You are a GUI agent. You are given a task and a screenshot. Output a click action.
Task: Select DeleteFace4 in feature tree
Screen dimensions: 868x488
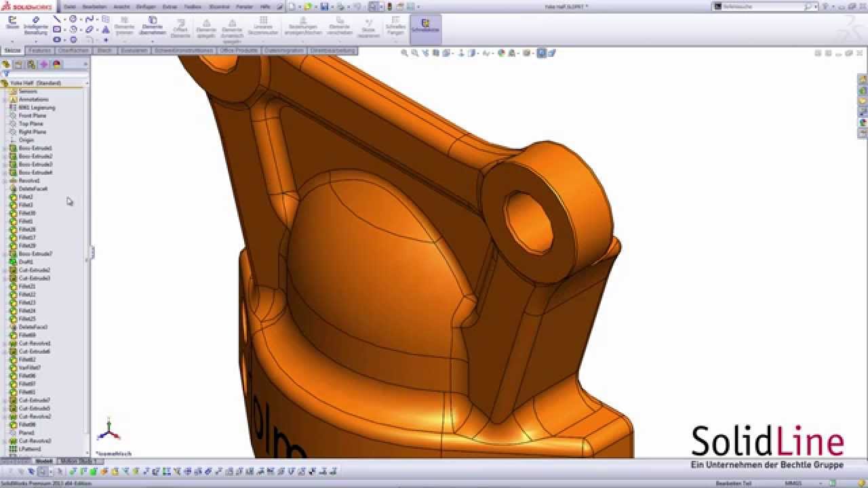(x=33, y=188)
